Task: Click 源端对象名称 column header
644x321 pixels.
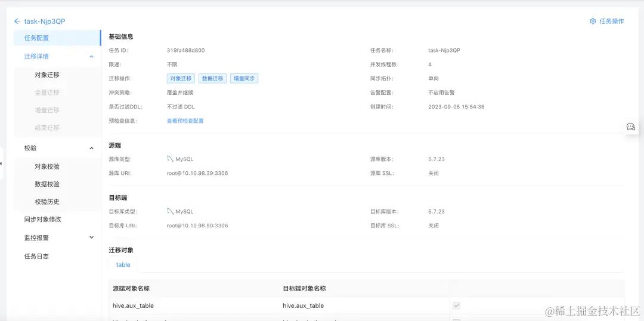Action: click(131, 289)
